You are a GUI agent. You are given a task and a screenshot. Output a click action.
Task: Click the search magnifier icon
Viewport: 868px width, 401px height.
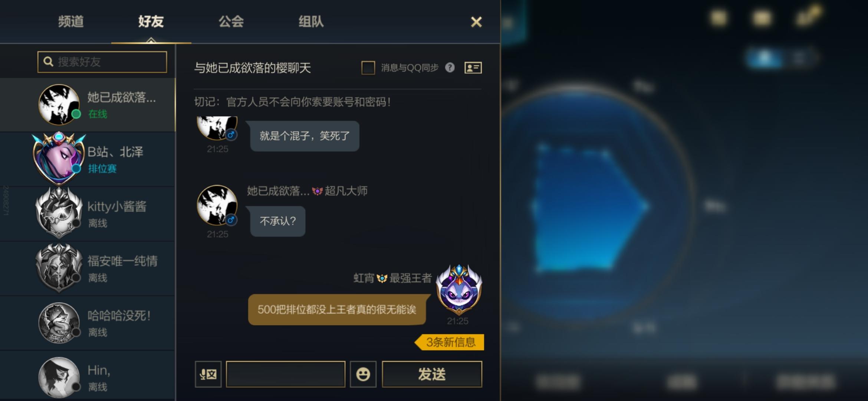click(48, 62)
